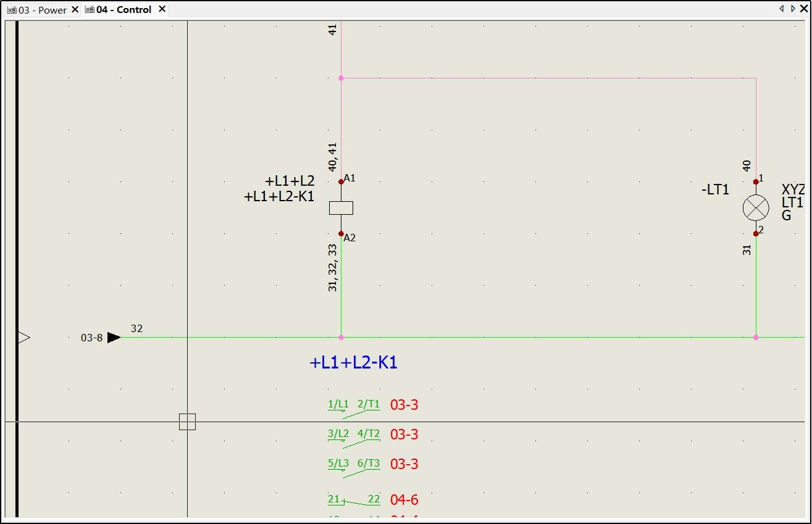The image size is (812, 524).
Task: Click wire number 41 at top
Action: 333,29
